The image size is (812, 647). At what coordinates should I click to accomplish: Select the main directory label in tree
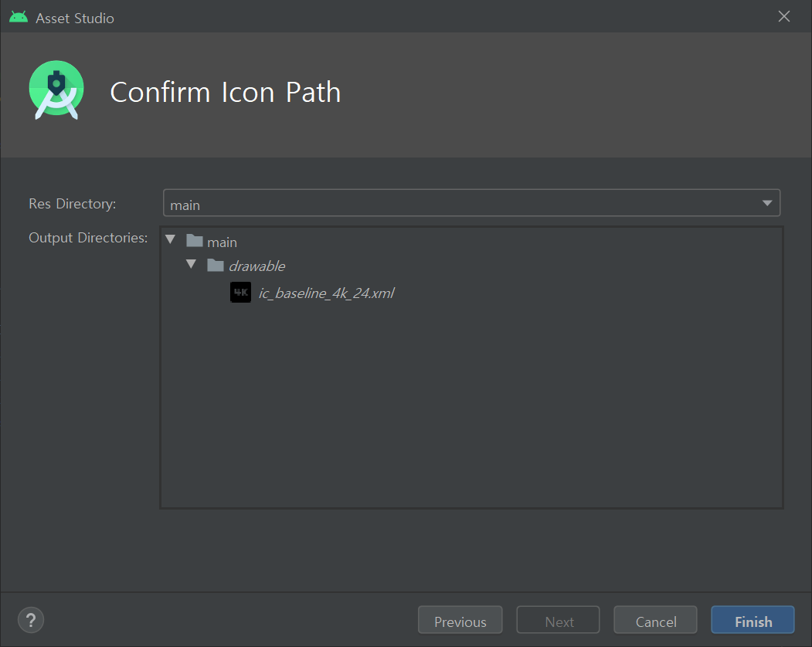222,242
